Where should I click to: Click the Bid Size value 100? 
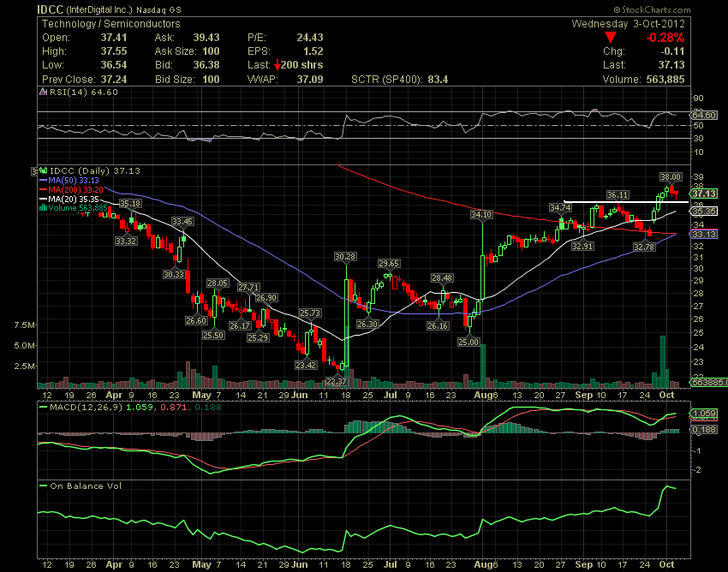(x=211, y=80)
